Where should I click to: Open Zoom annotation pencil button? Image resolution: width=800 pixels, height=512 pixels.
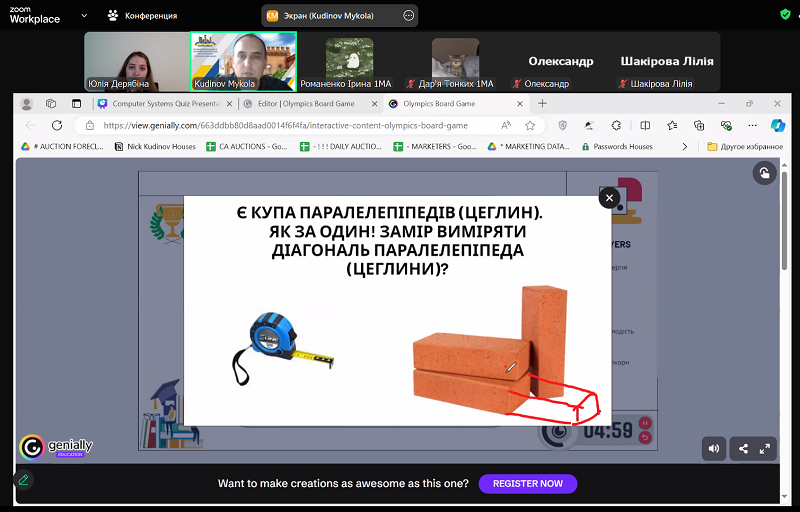point(23,480)
